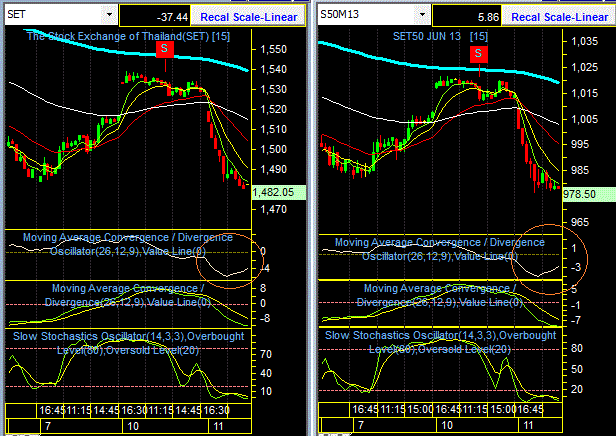616x436 pixels.
Task: Click MACD Oscillator label in SET chart
Action: 128,244
